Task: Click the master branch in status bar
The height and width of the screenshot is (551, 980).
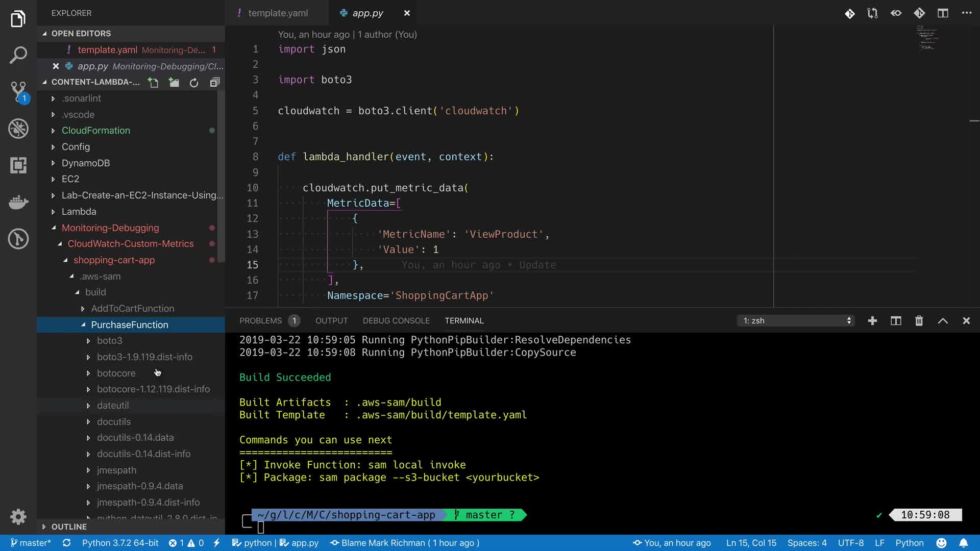Action: point(31,543)
